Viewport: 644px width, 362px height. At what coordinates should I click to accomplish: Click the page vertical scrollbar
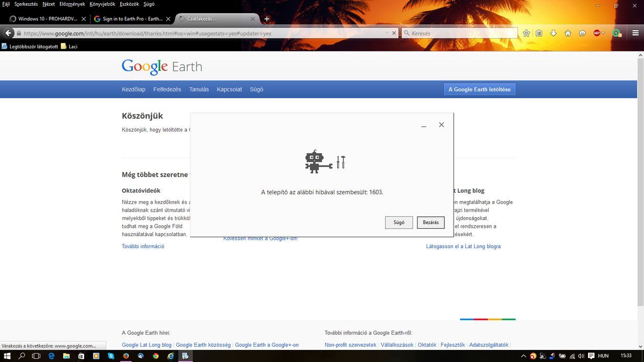640,183
